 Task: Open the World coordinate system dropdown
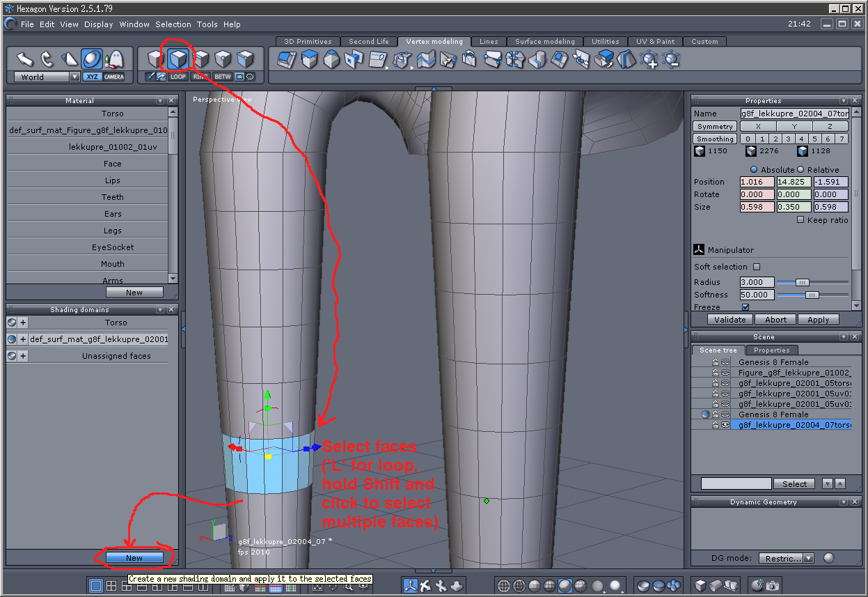[x=74, y=77]
